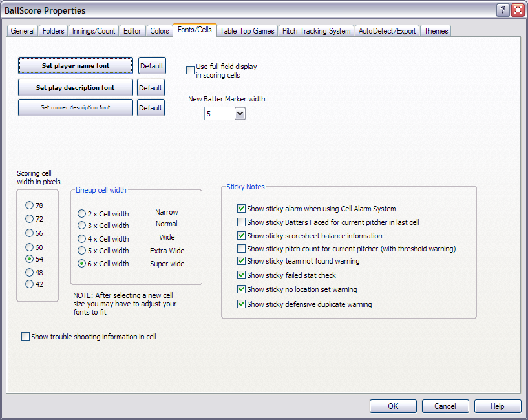Click Set runner description font button
528x420 pixels.
[76, 107]
